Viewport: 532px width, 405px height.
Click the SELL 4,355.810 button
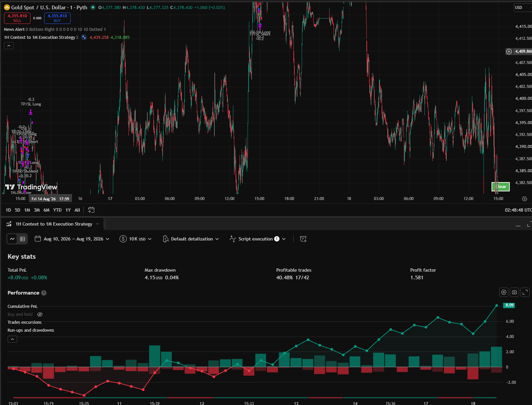coord(17,18)
